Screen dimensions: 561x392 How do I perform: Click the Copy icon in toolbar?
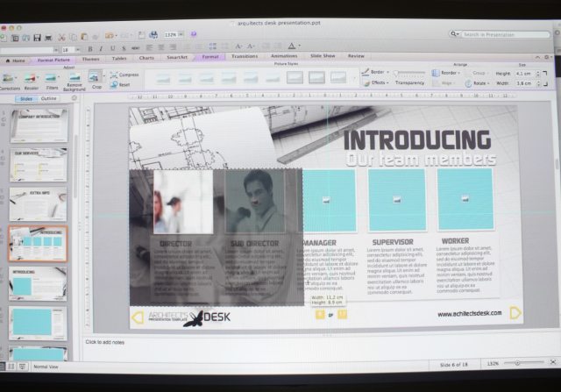[x=74, y=37]
